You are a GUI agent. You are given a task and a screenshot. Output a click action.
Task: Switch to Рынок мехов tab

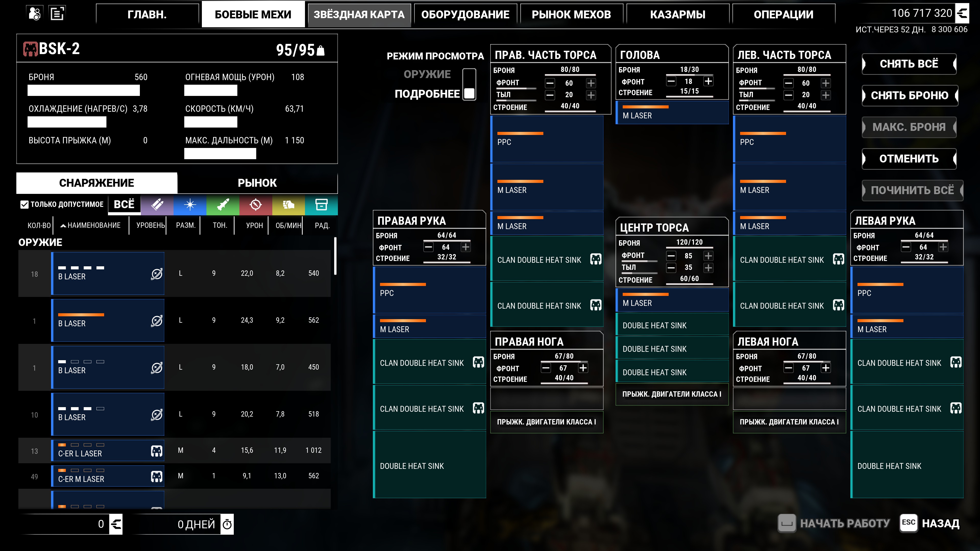pos(571,15)
